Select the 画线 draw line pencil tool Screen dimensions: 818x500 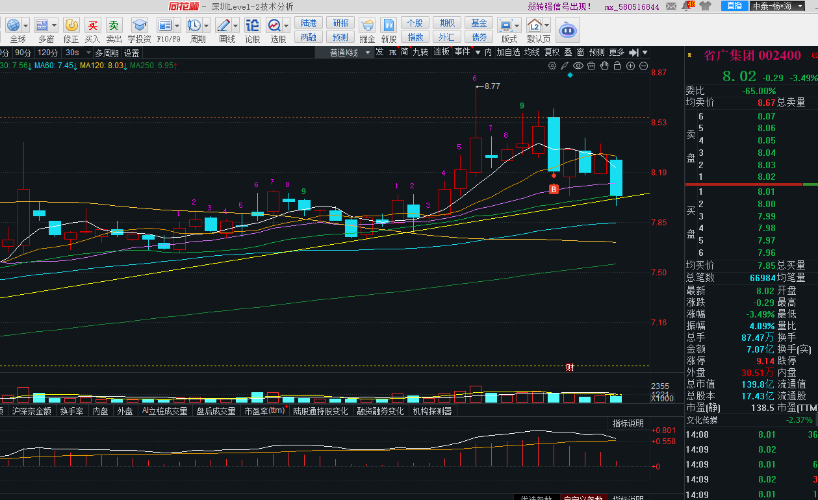(223, 25)
